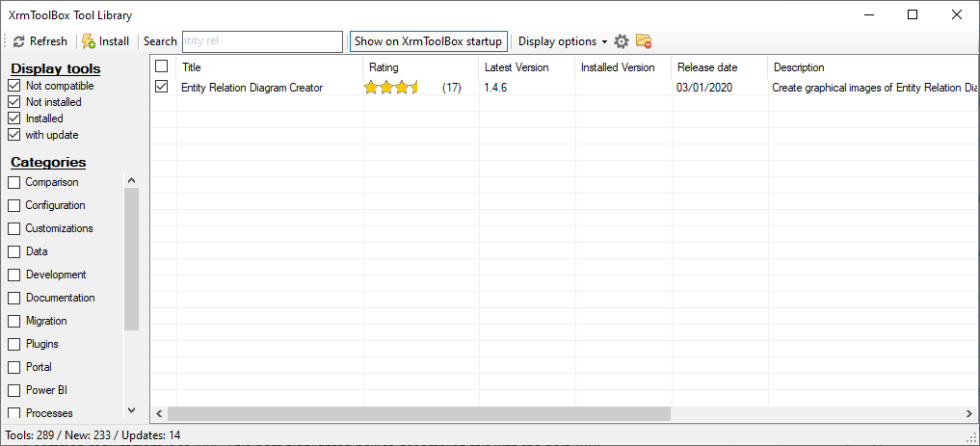Tick the Plugins category checkbox

(13, 344)
